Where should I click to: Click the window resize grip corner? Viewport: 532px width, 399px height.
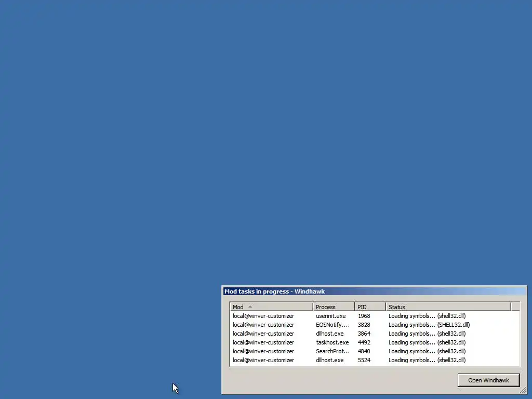(x=523, y=391)
